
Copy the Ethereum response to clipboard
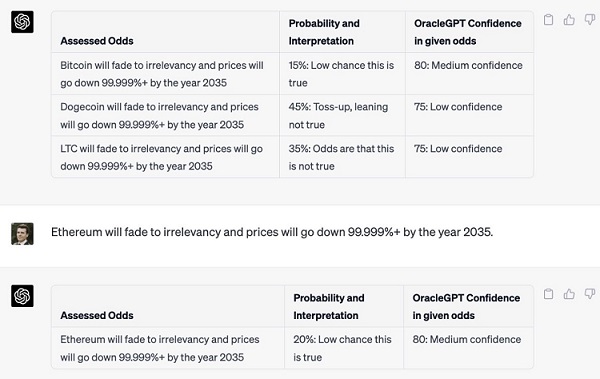click(x=548, y=294)
